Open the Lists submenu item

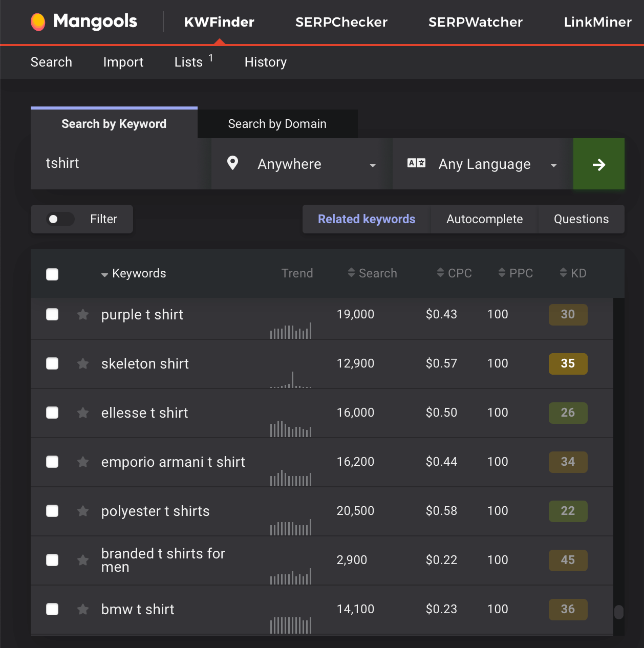pyautogui.click(x=194, y=61)
